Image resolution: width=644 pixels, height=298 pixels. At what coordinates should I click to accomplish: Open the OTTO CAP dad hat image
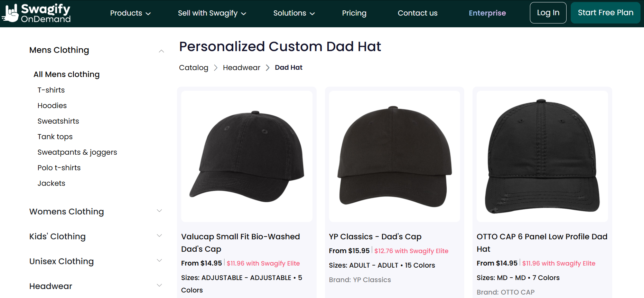(542, 156)
